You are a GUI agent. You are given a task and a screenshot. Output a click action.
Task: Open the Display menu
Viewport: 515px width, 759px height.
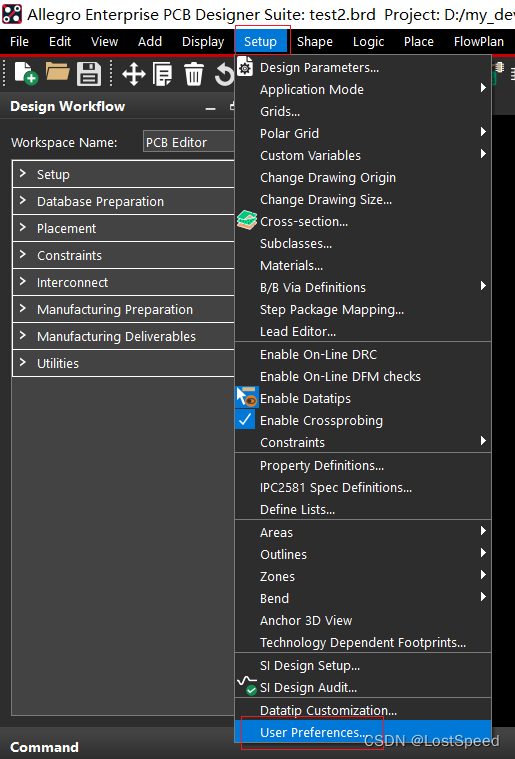pos(203,42)
